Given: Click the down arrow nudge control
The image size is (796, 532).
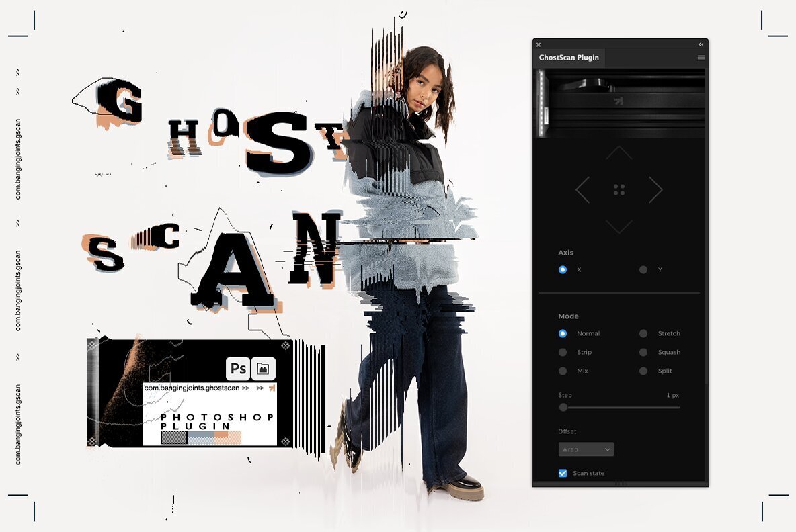Looking at the screenshot, I should tap(619, 227).
